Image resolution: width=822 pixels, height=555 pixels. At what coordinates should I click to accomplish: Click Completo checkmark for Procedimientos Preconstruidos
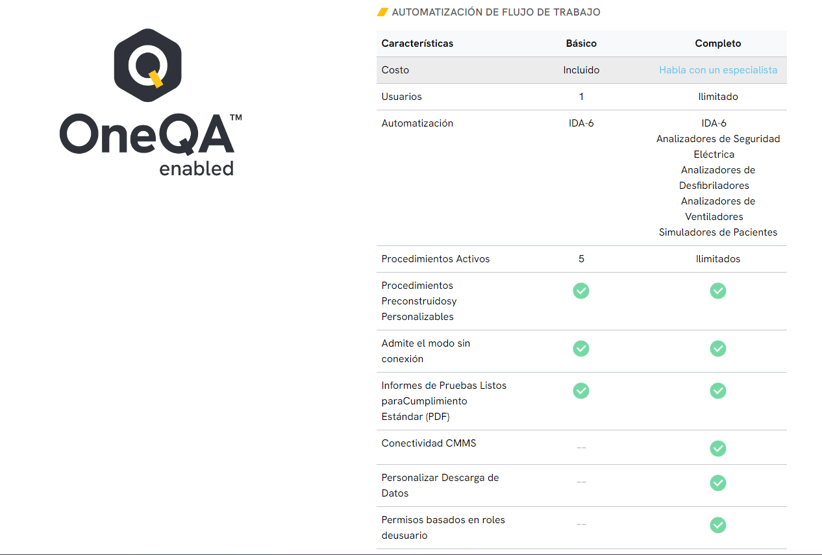[x=718, y=291]
